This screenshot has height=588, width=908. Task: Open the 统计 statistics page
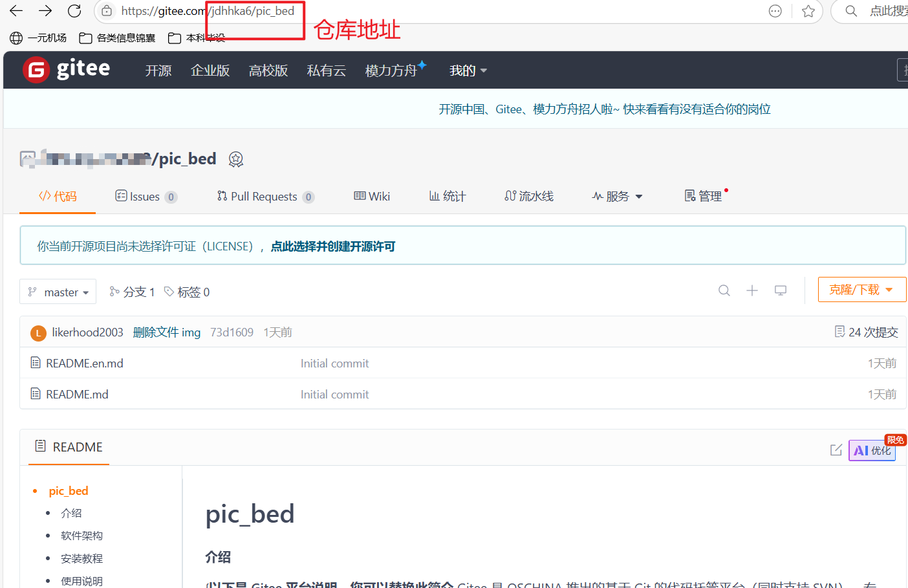(x=446, y=196)
